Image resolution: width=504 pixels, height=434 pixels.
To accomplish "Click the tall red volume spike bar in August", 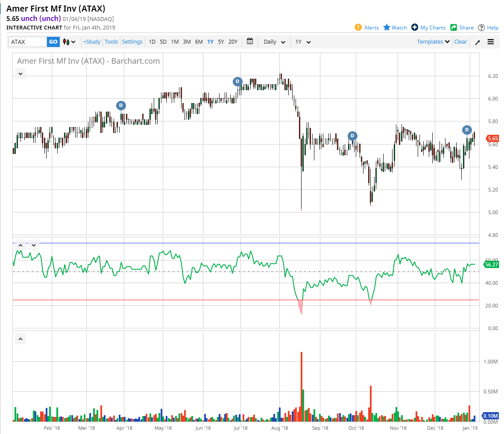I will [x=302, y=387].
